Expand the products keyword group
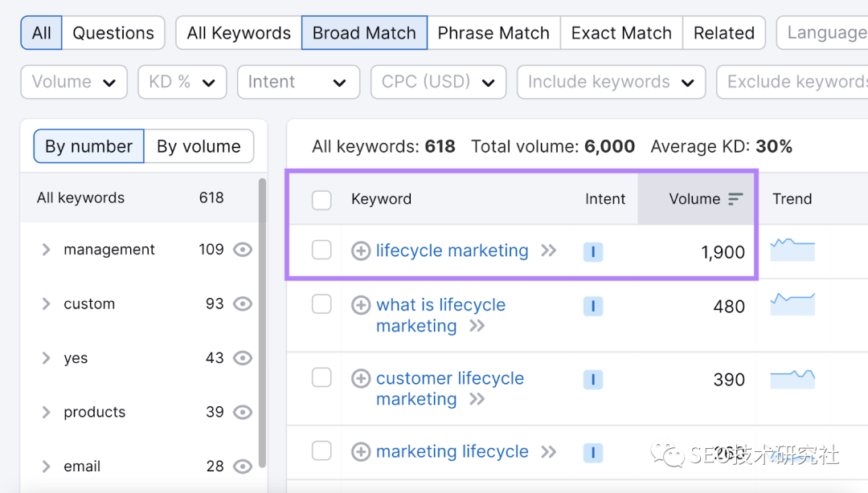This screenshot has width=868, height=493. click(46, 412)
